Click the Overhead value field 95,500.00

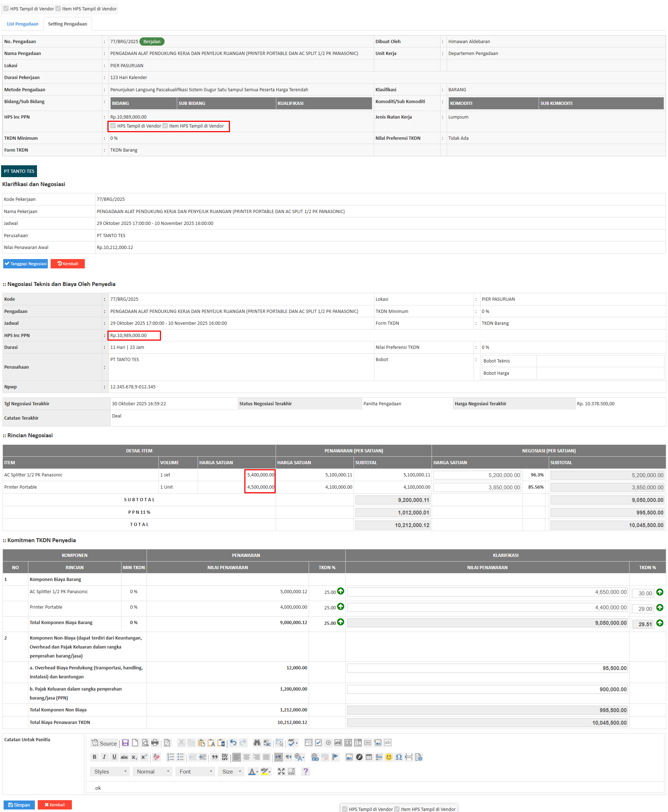pos(487,668)
